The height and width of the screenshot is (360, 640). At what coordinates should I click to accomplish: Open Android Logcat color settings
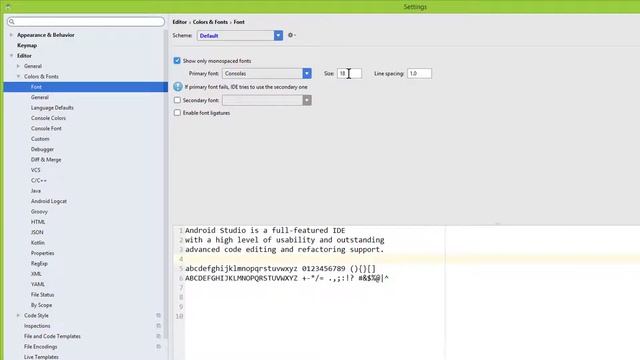tap(49, 201)
